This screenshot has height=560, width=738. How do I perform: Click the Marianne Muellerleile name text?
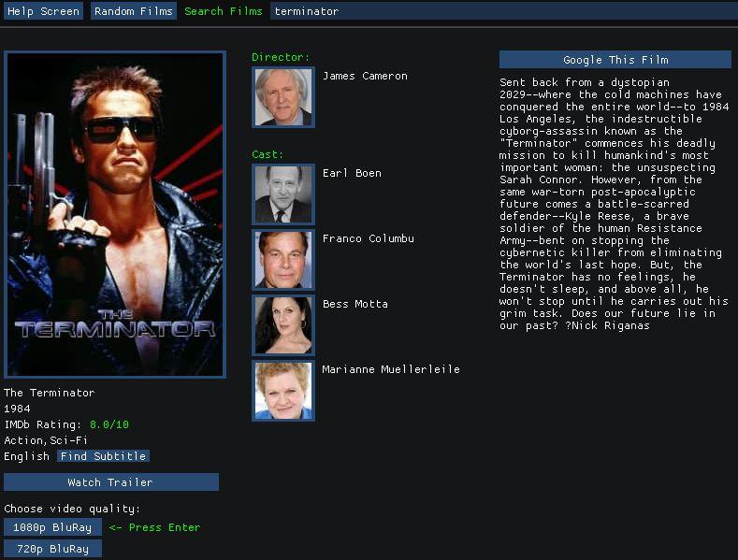391,369
